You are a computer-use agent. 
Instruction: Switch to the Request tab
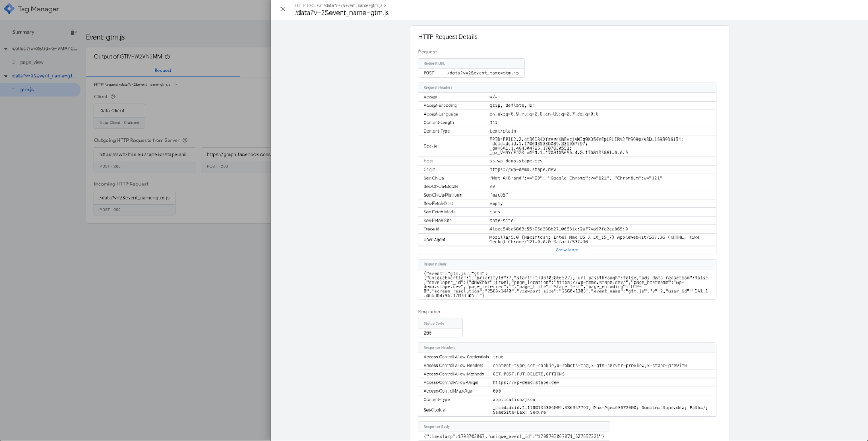point(163,71)
